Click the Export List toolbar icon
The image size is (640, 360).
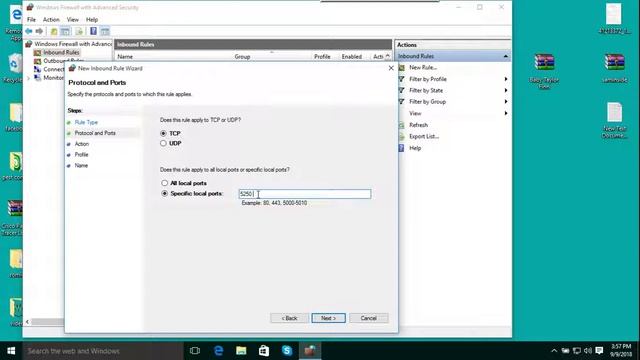[79, 31]
